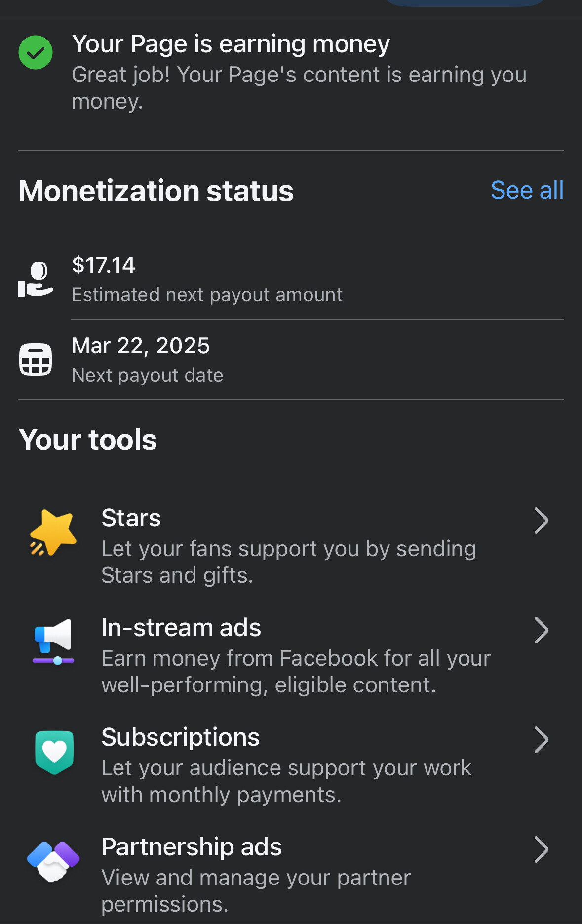Expand the Subscriptions chevron
Image resolution: width=582 pixels, height=924 pixels.
[542, 740]
